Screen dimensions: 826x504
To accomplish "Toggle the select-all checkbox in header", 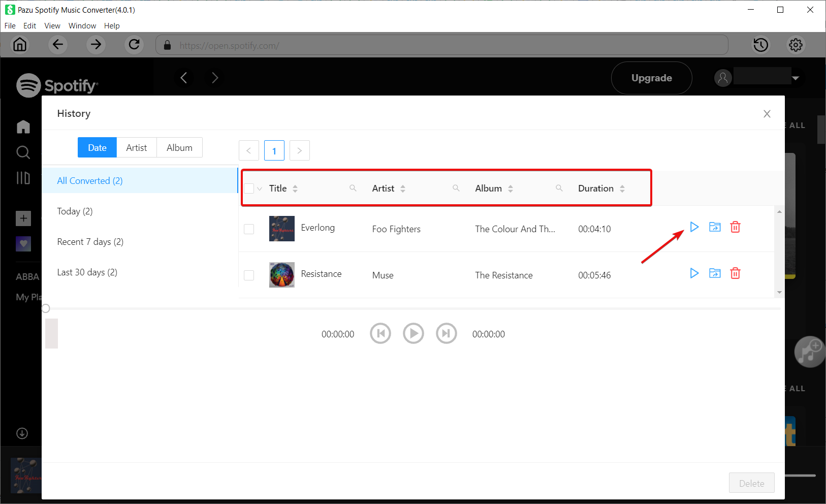I will [x=249, y=188].
